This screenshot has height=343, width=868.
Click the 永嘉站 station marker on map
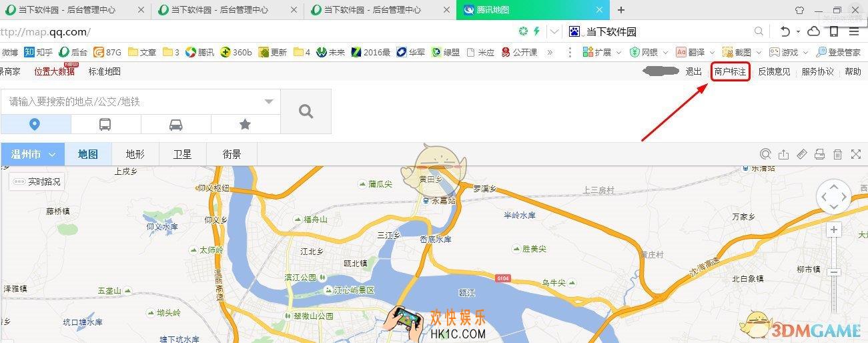(x=440, y=200)
